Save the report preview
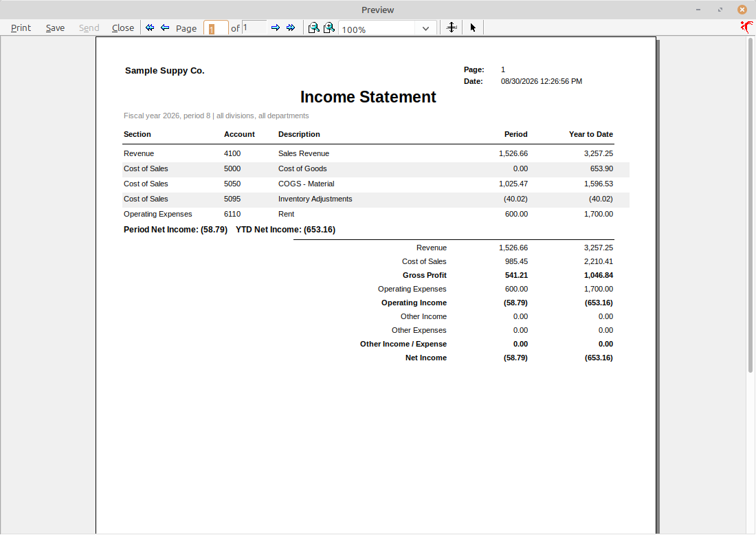The image size is (756, 535). tap(55, 28)
